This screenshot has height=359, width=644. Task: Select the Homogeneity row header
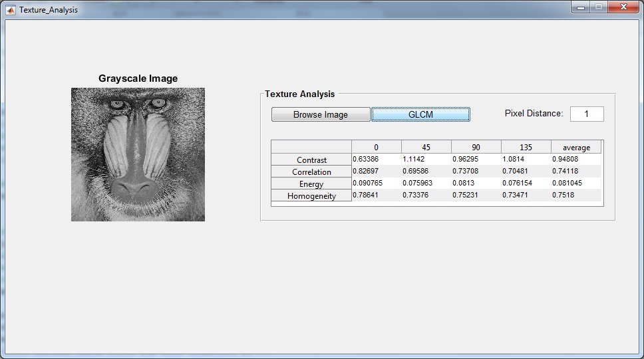311,196
